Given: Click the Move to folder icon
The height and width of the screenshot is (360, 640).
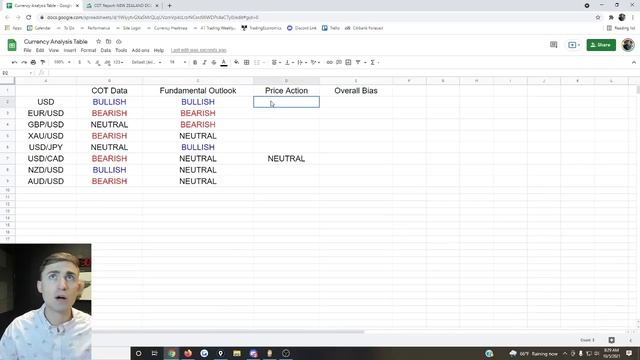Looking at the screenshot, I should coord(109,42).
